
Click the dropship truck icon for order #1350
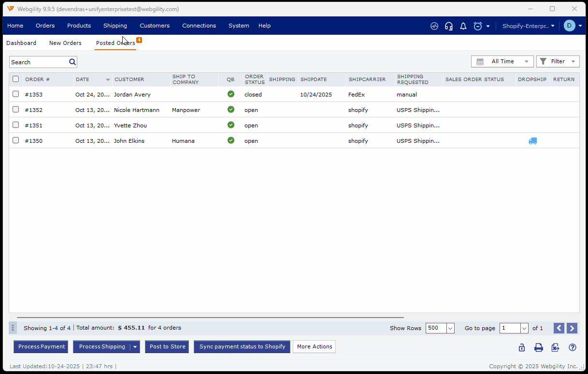coord(532,141)
